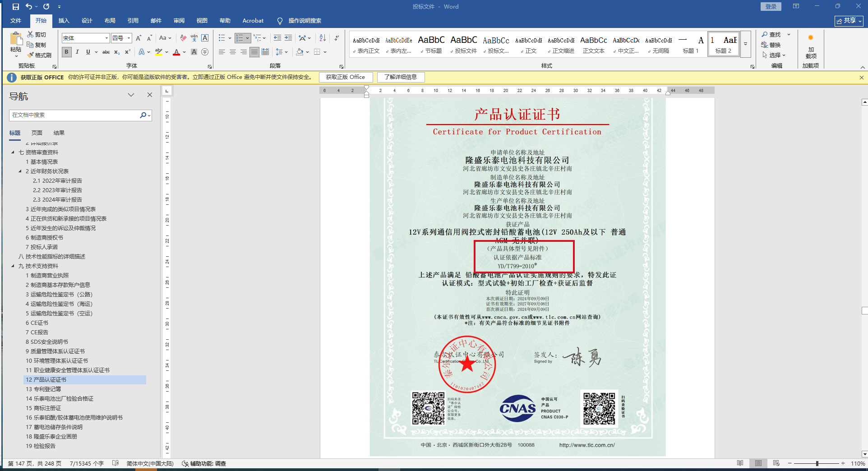
Task: Collapse the 七 资格审查资料 heading
Action: pos(13,152)
